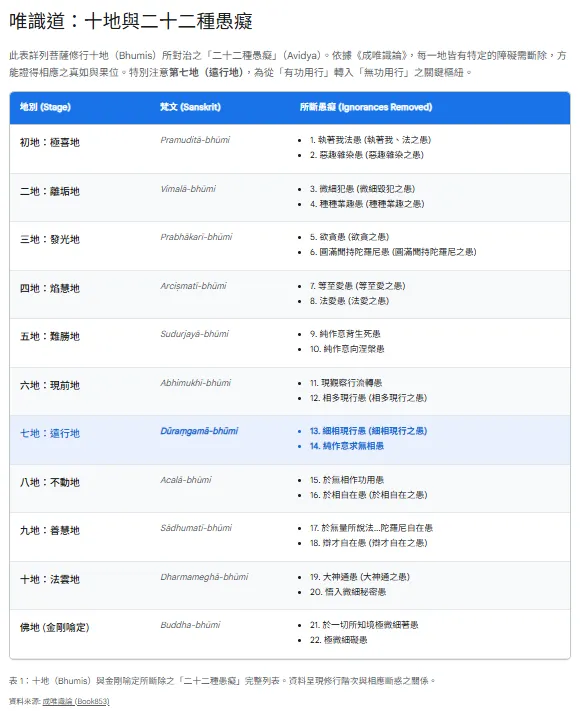Select the Sanskrit term Abhimukhī-bhūmi
Viewport: 587px width, 711px height.
(x=195, y=383)
